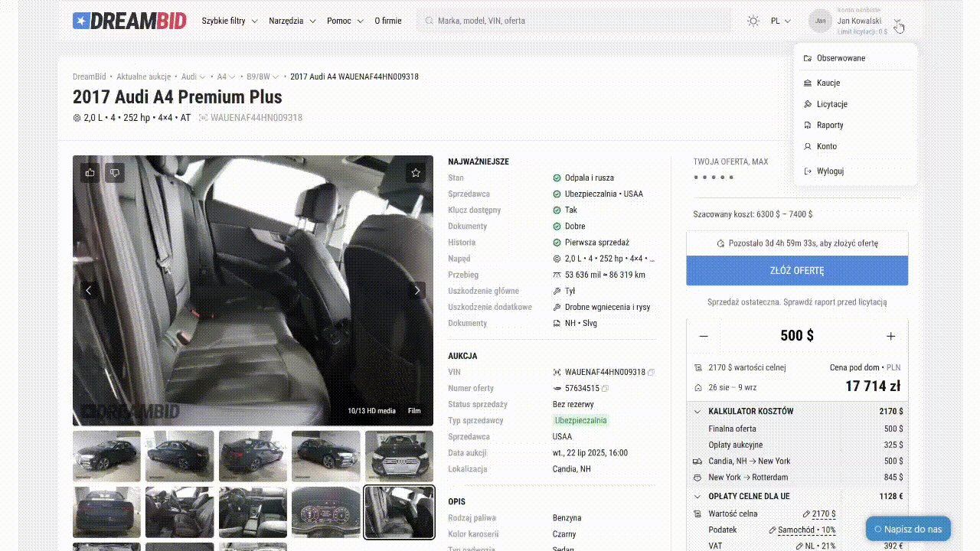Image resolution: width=980 pixels, height=551 pixels.
Task: Add listing to favorites with star icon
Action: click(x=416, y=173)
